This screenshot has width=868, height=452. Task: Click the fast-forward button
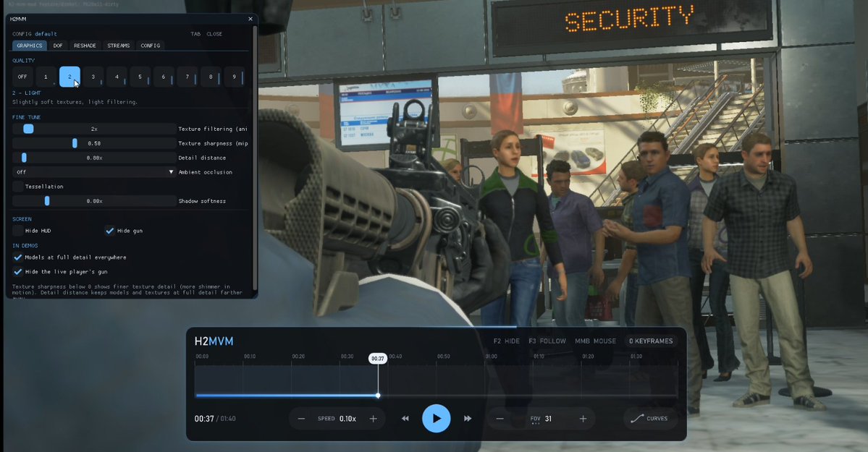[468, 419]
